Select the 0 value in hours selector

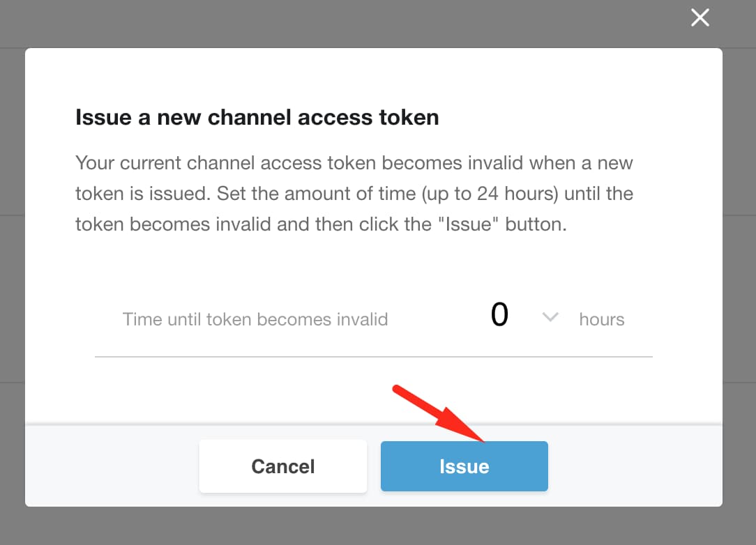click(x=499, y=315)
